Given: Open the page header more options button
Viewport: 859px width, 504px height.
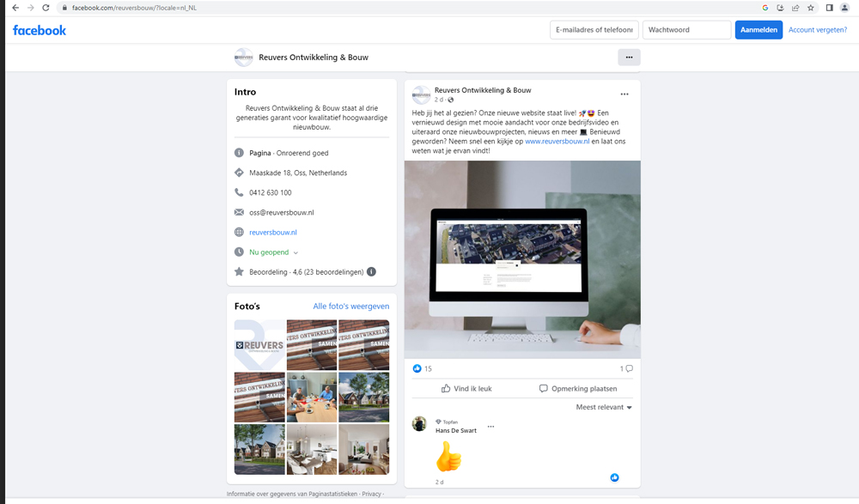Looking at the screenshot, I should [x=629, y=58].
